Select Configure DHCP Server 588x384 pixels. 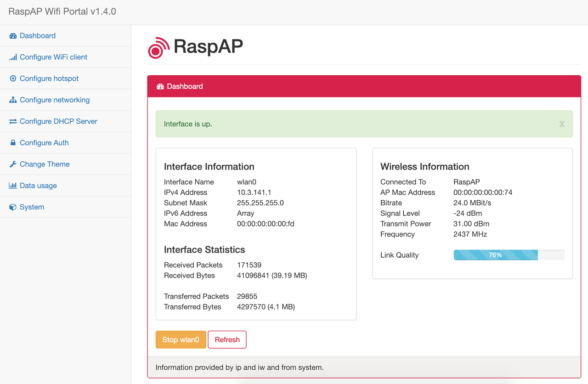point(66,121)
